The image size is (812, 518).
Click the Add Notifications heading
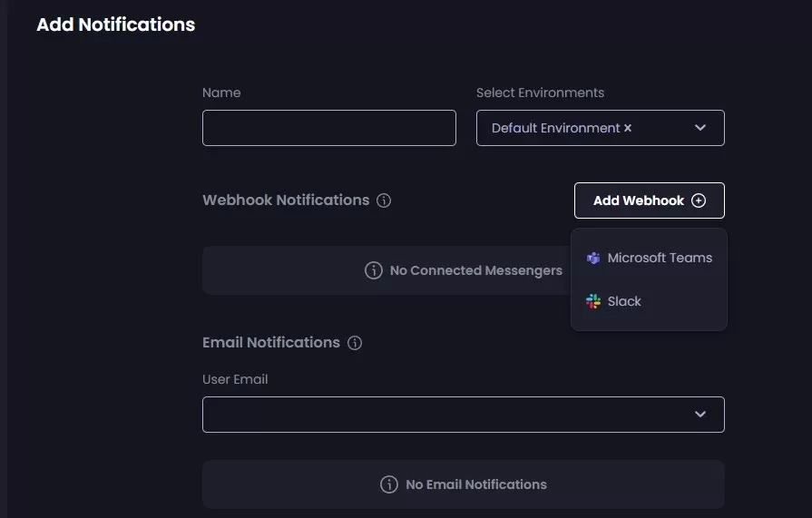(116, 24)
